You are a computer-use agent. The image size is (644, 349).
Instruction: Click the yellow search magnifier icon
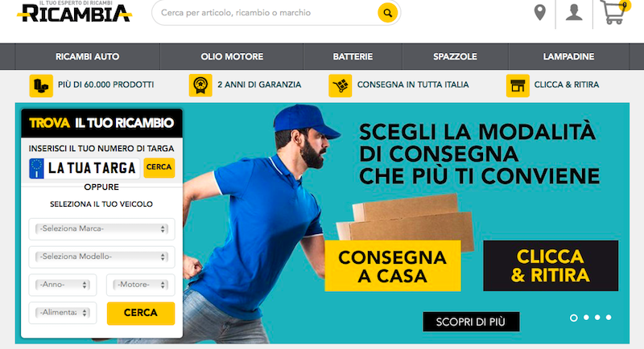[x=387, y=13]
